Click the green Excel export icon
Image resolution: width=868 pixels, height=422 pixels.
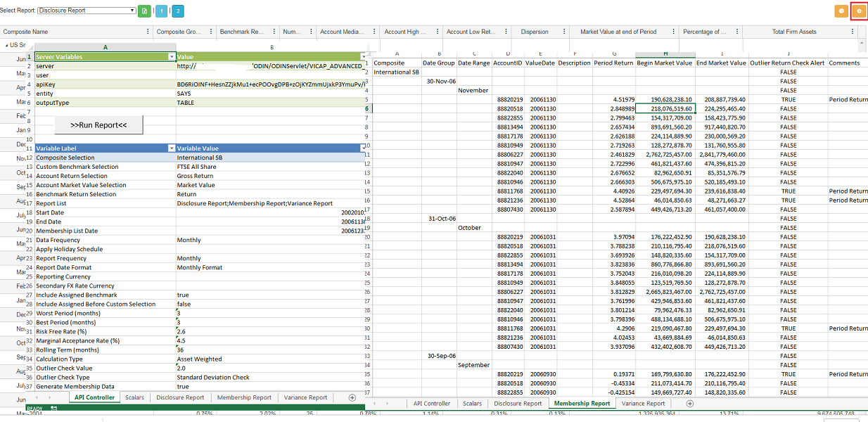144,11
